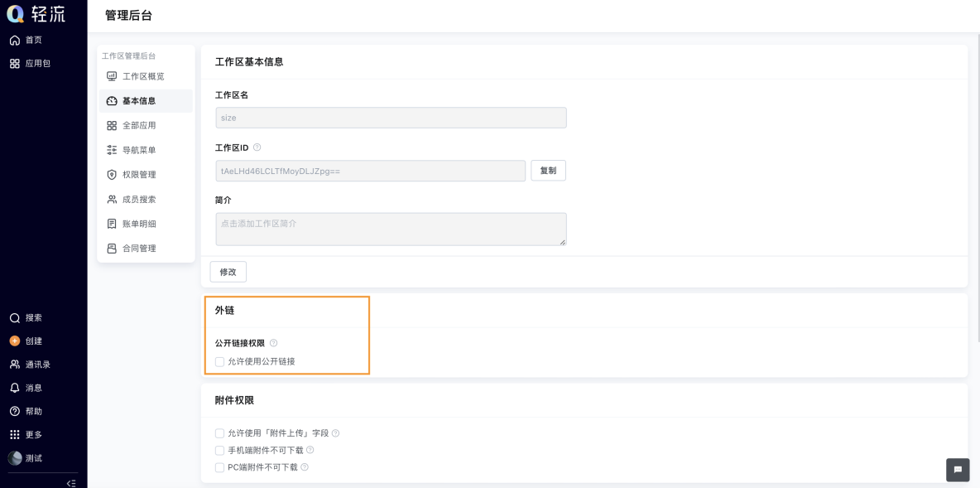Click the help icon next to 工作区ID

pyautogui.click(x=257, y=147)
